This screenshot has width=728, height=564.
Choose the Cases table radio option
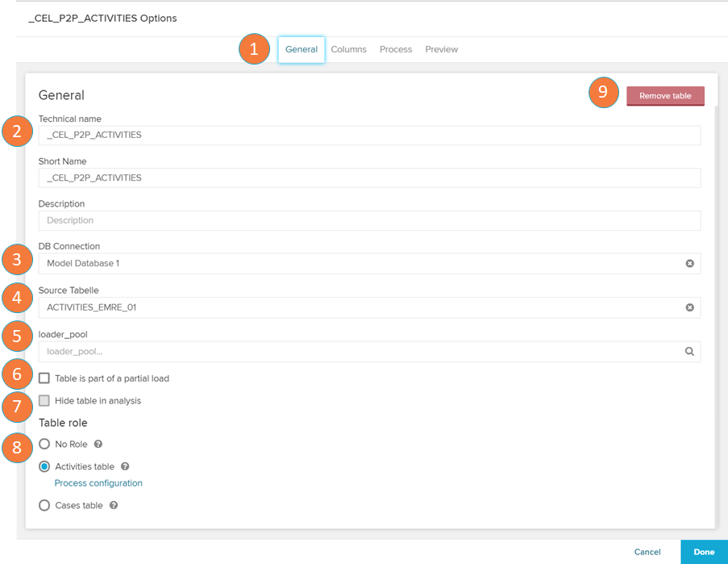[44, 505]
